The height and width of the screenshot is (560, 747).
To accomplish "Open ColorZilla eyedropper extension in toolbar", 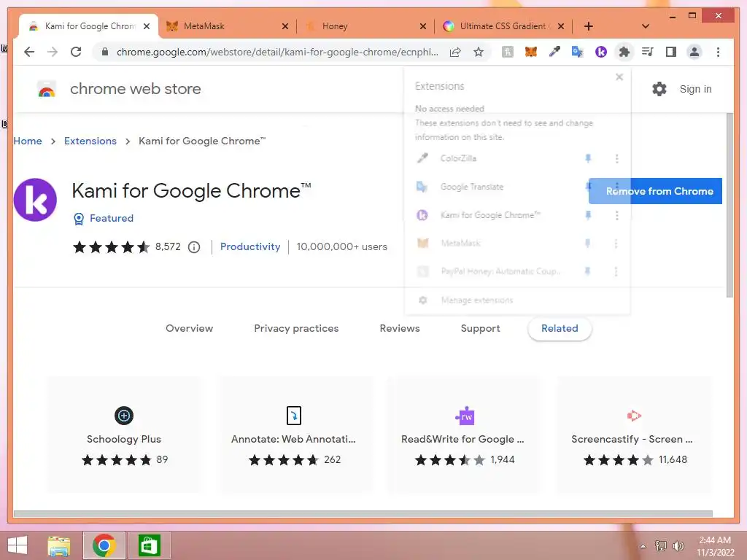I will tap(554, 52).
